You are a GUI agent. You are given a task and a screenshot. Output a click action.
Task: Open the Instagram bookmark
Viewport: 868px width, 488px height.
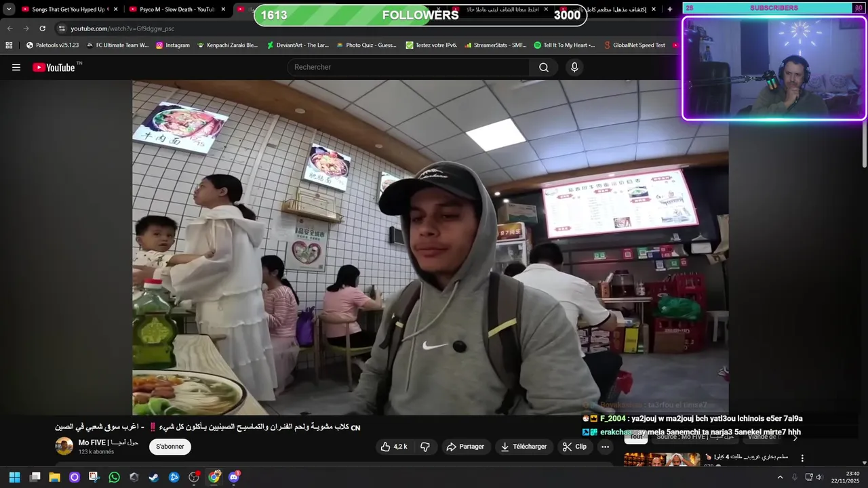coord(173,45)
